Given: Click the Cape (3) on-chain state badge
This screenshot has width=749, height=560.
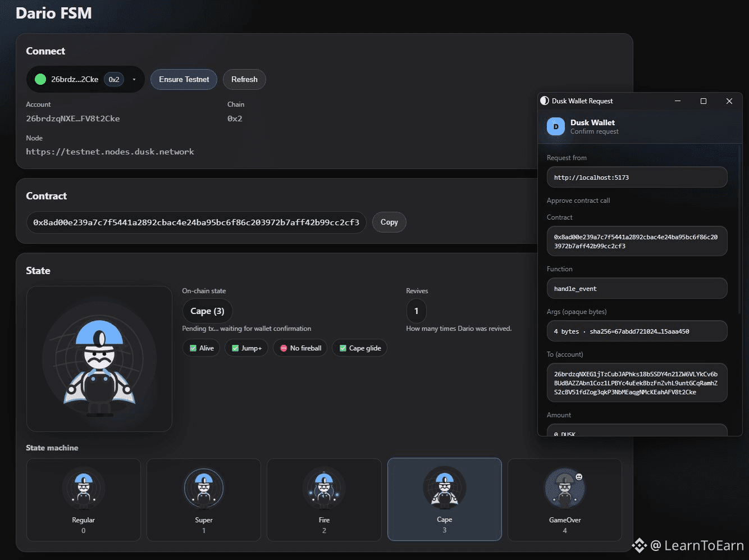Looking at the screenshot, I should tap(207, 311).
